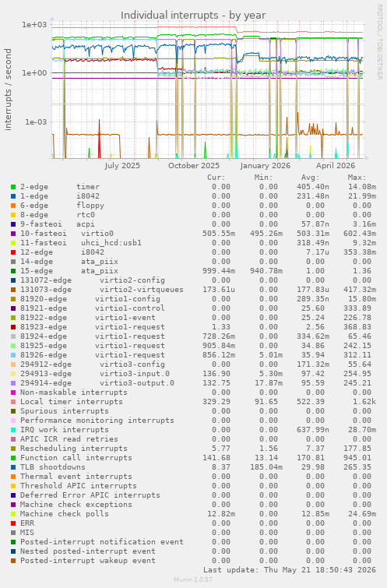Click the Munin 2.0.57 footer text
Screen dimensions: 387x588
pyautogui.click(x=193, y=579)
